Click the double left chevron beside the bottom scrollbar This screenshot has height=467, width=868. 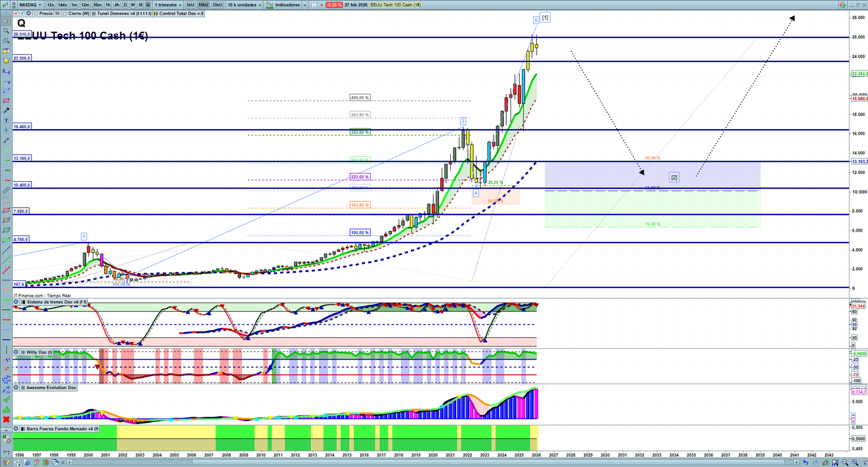(63, 463)
